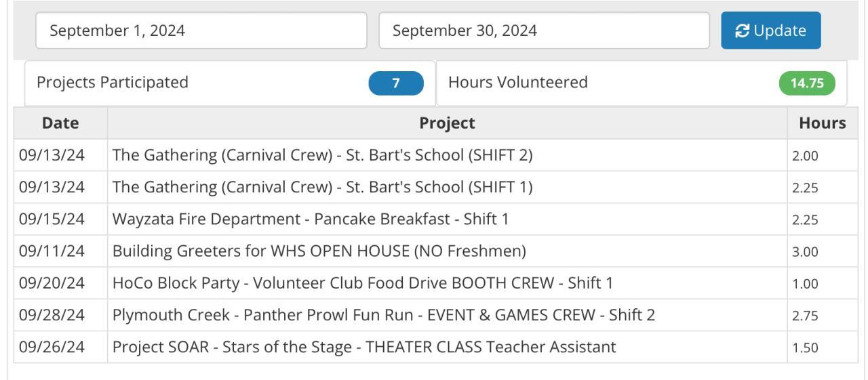Sort by the Date column header
Image resolution: width=868 pixels, height=380 pixels.
click(60, 123)
